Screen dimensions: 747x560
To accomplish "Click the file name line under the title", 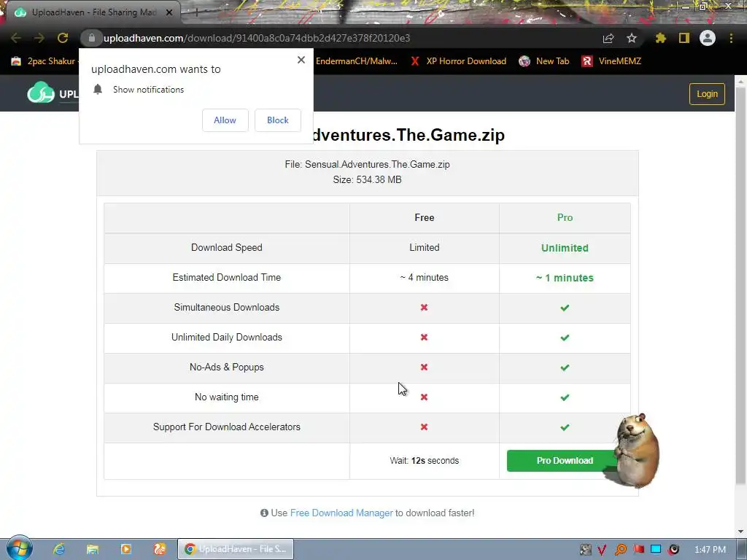I will pyautogui.click(x=367, y=164).
